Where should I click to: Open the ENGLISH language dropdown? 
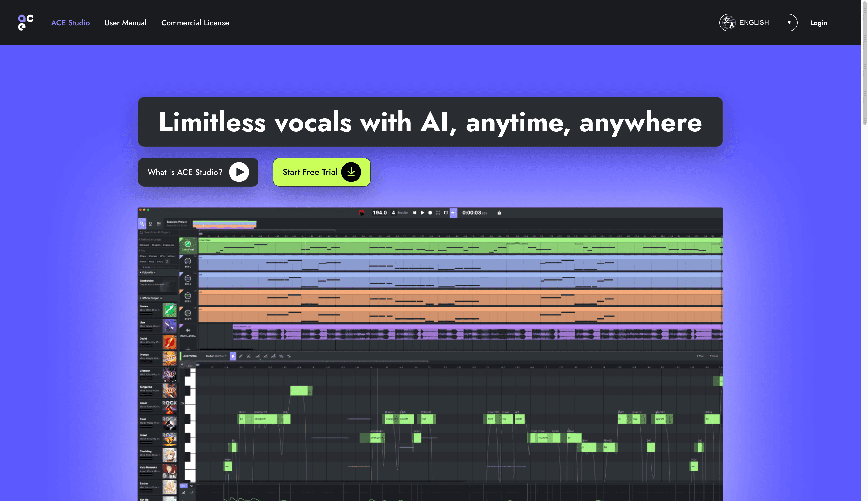point(758,23)
